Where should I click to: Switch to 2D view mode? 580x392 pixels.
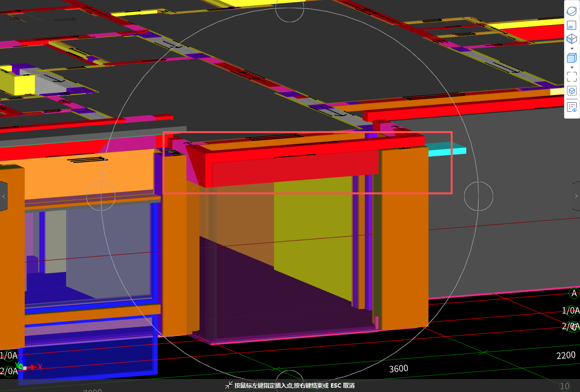click(x=571, y=26)
